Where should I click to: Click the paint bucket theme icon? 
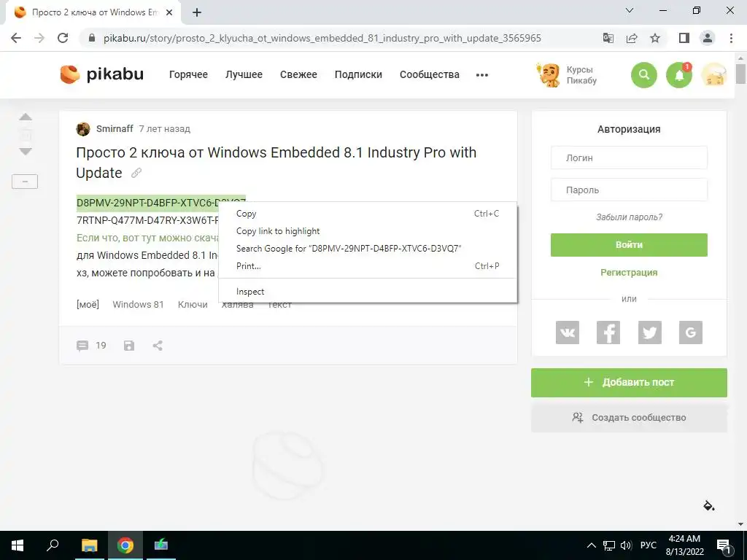coord(709,505)
